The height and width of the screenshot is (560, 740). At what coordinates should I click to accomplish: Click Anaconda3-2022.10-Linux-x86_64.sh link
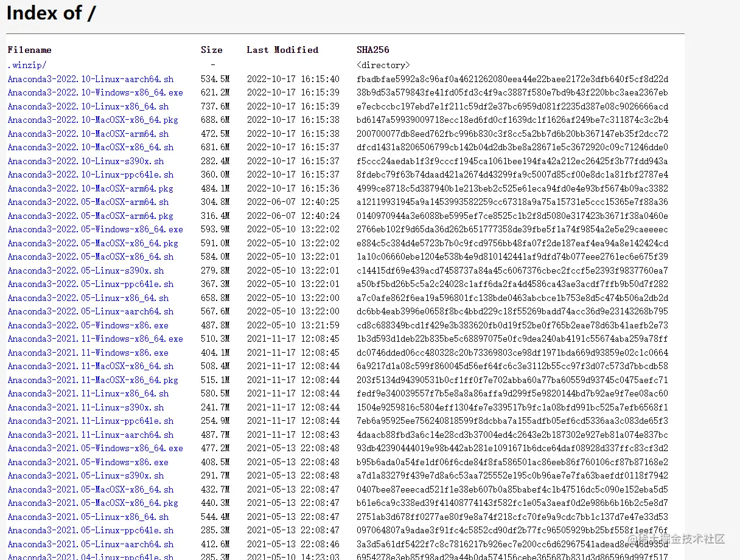pos(88,106)
